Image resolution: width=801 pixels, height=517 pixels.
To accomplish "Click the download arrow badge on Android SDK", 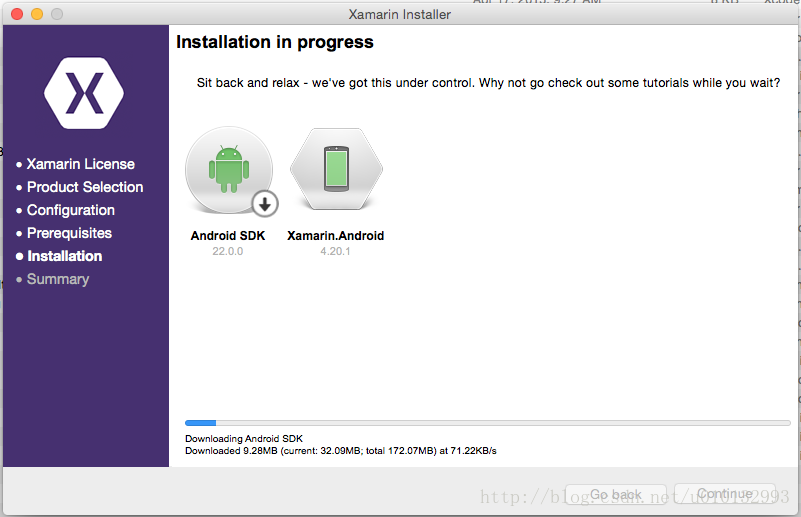I will pos(265,204).
